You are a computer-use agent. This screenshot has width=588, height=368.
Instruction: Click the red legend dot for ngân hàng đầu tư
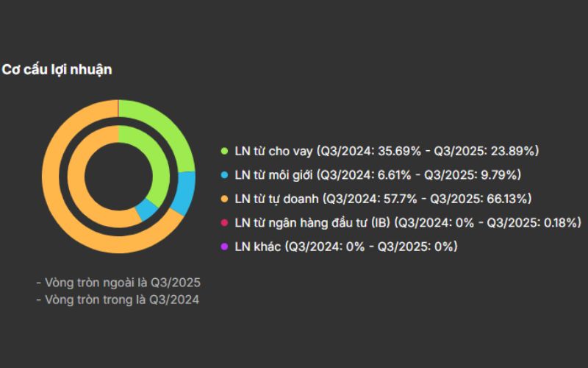(x=226, y=222)
